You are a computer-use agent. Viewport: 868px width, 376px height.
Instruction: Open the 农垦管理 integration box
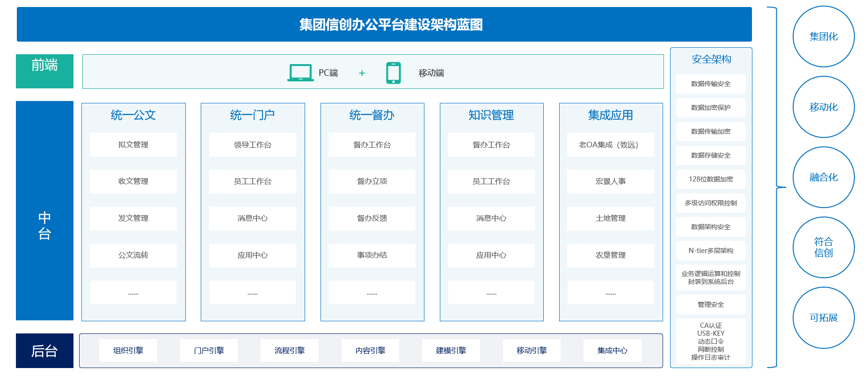611,255
